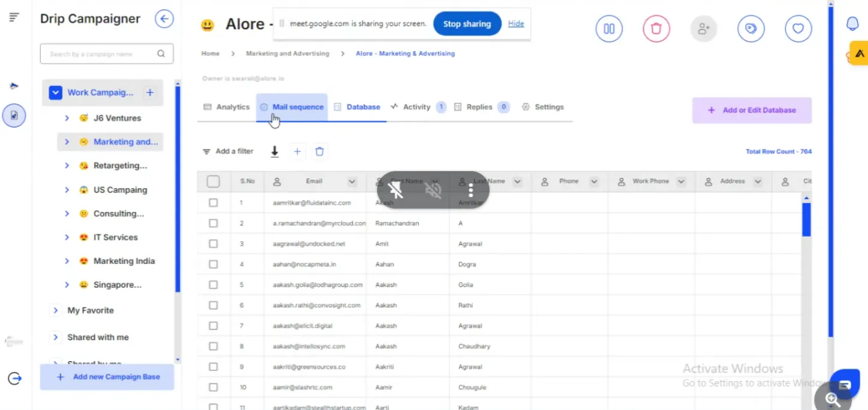Click the Add new Campaign Base button
This screenshot has height=410, width=868.
tap(108, 377)
